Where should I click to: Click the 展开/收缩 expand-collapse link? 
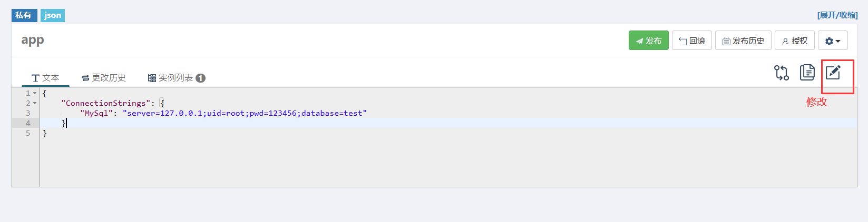tap(837, 15)
